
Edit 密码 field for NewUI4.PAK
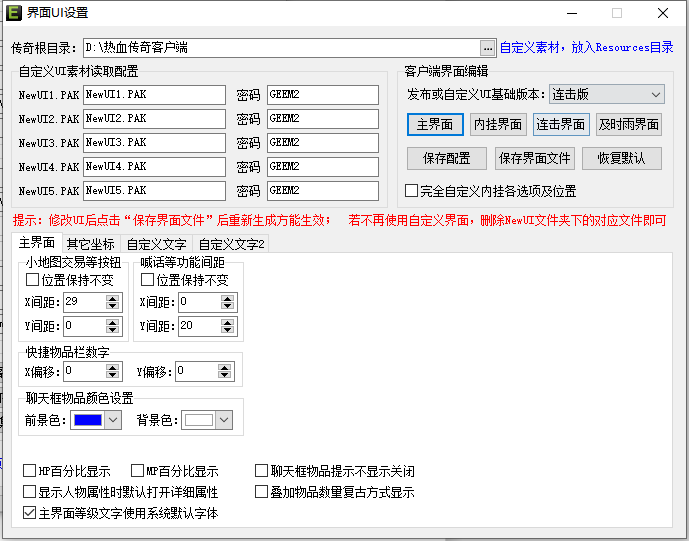pos(323,167)
